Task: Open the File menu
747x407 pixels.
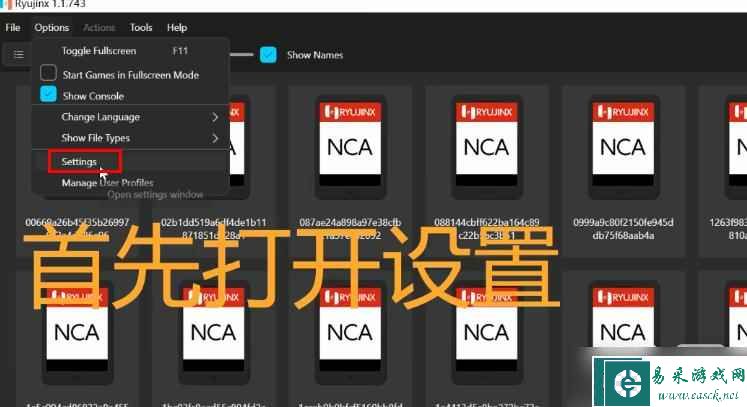Action: [x=13, y=27]
